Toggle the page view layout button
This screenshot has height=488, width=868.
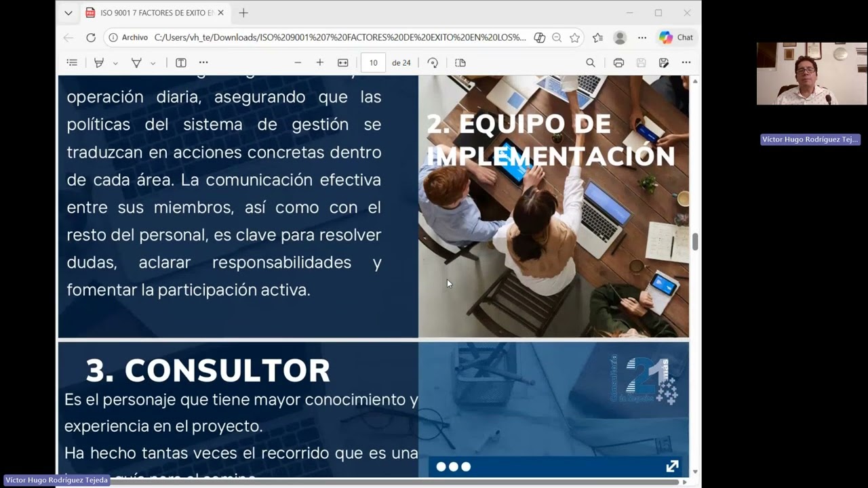point(460,62)
